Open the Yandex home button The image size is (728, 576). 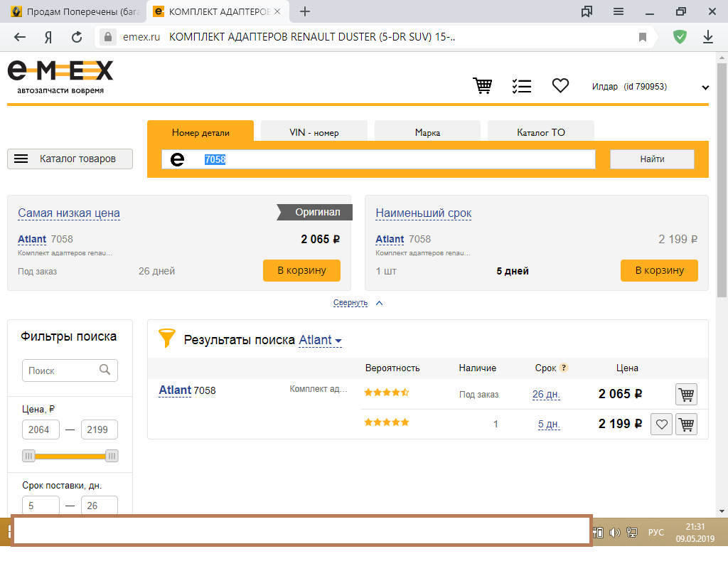pyautogui.click(x=48, y=37)
